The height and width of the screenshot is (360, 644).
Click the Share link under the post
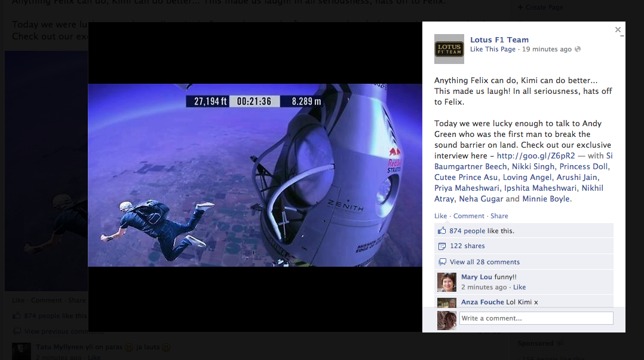point(499,216)
